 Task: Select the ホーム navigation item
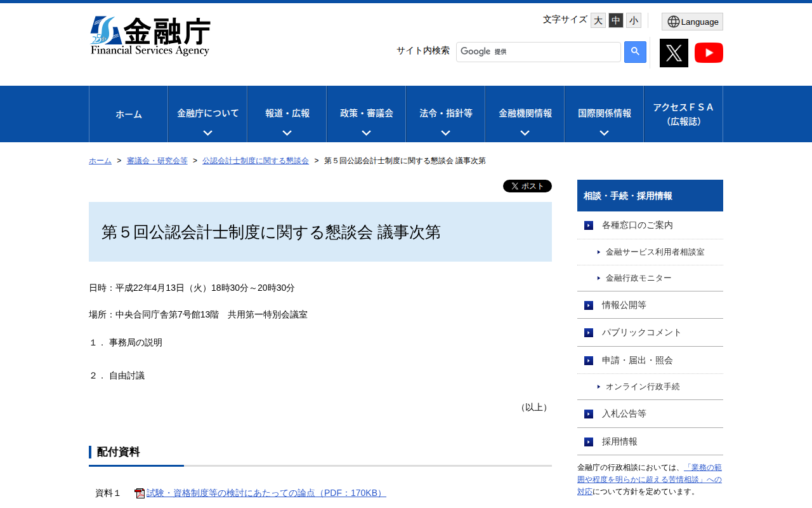[128, 114]
